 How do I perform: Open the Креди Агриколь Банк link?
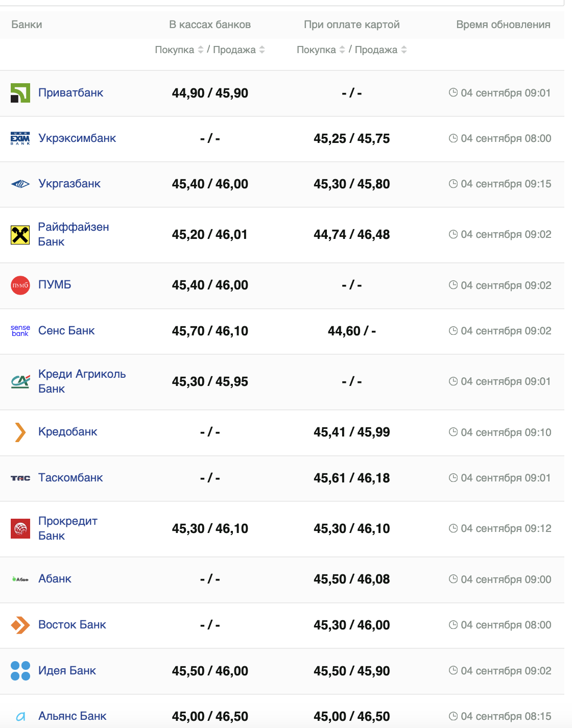point(82,381)
